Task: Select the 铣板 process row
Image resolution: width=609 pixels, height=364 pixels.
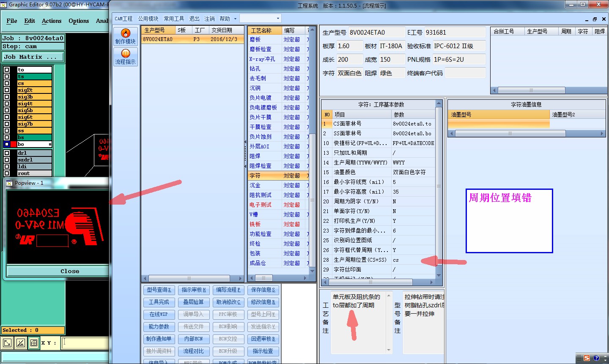Action: (279, 224)
